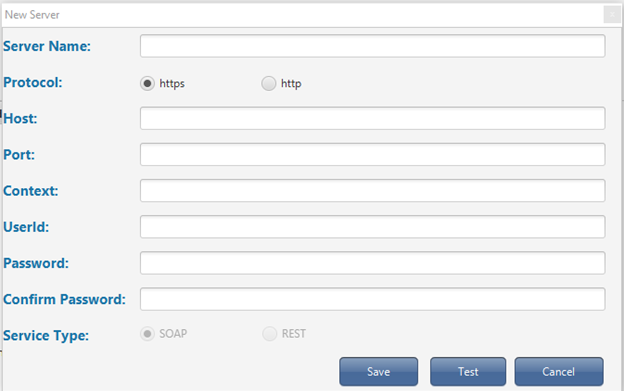Click inside the Port input box
Viewport: 624px width, 391px height.
tap(372, 154)
